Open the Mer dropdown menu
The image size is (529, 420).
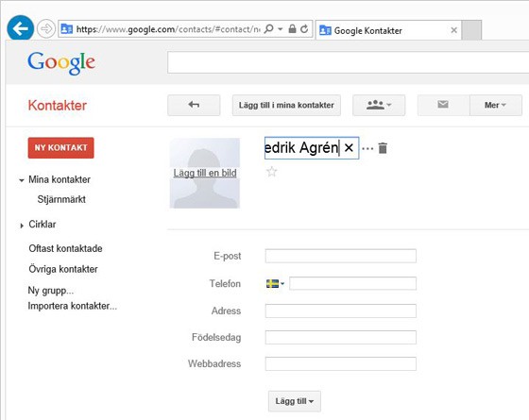496,105
